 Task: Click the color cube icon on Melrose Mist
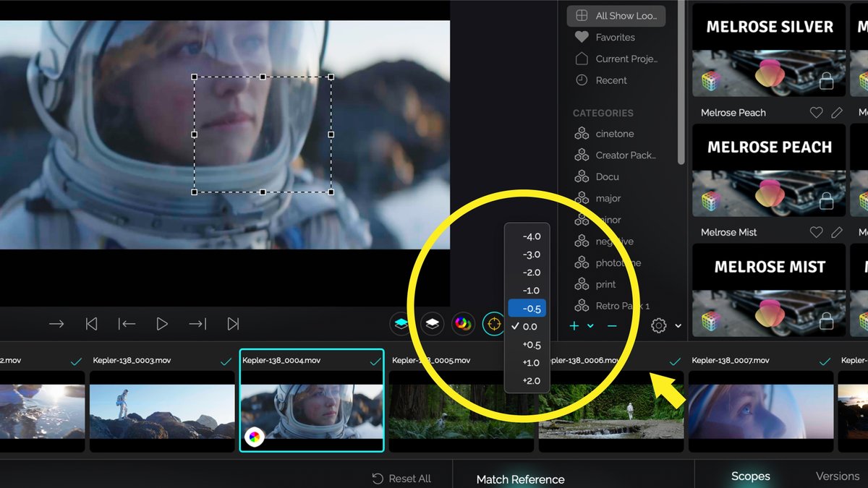(710, 322)
